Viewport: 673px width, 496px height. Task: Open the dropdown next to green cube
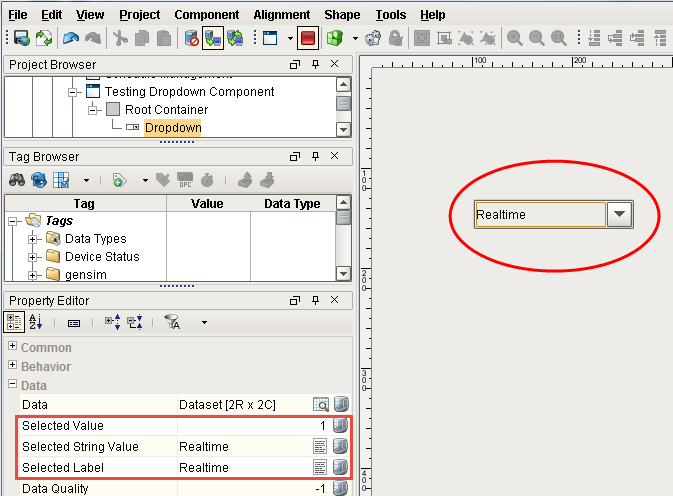(355, 38)
